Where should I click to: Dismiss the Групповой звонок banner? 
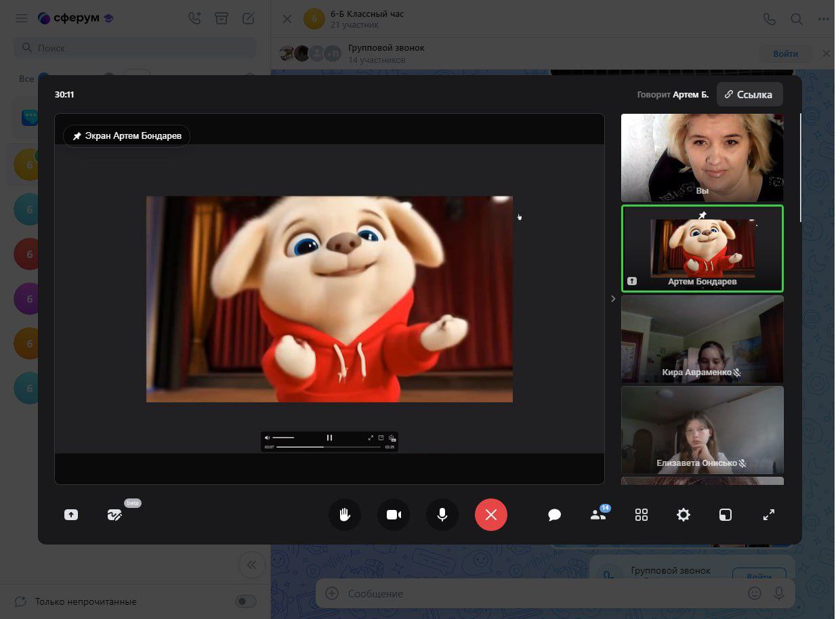point(826,54)
